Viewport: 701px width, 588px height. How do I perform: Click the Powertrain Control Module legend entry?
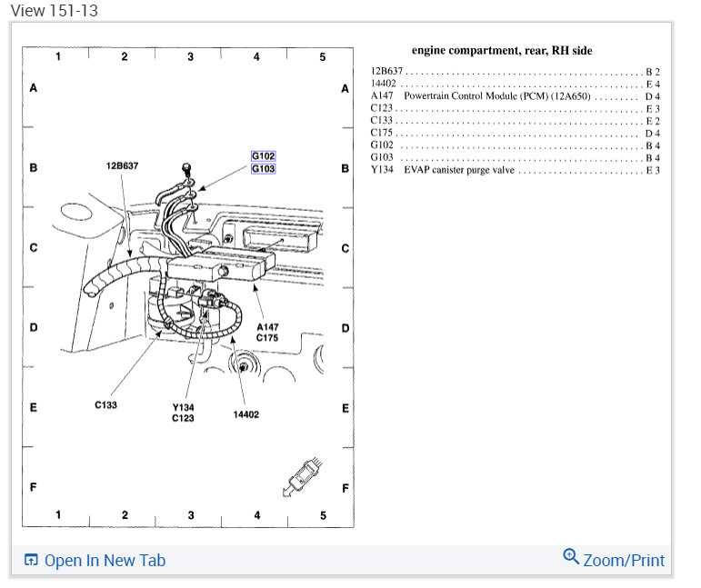click(515, 96)
